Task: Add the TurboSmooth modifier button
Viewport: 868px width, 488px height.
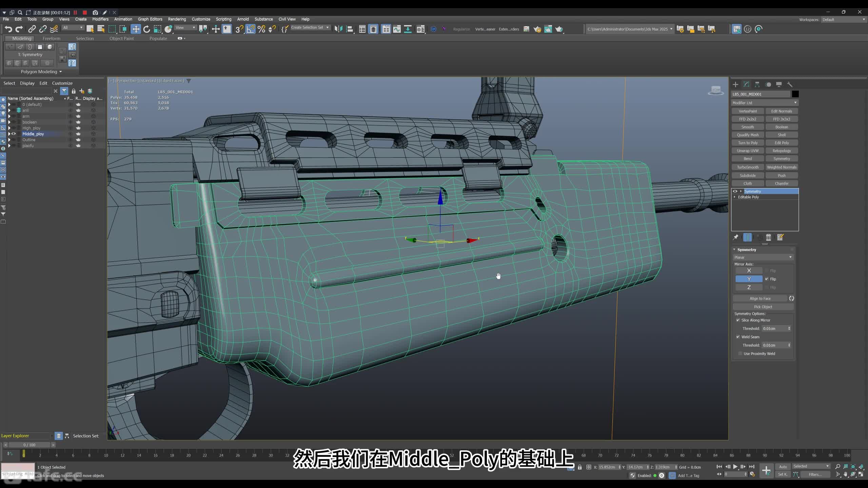Action: [x=748, y=167]
